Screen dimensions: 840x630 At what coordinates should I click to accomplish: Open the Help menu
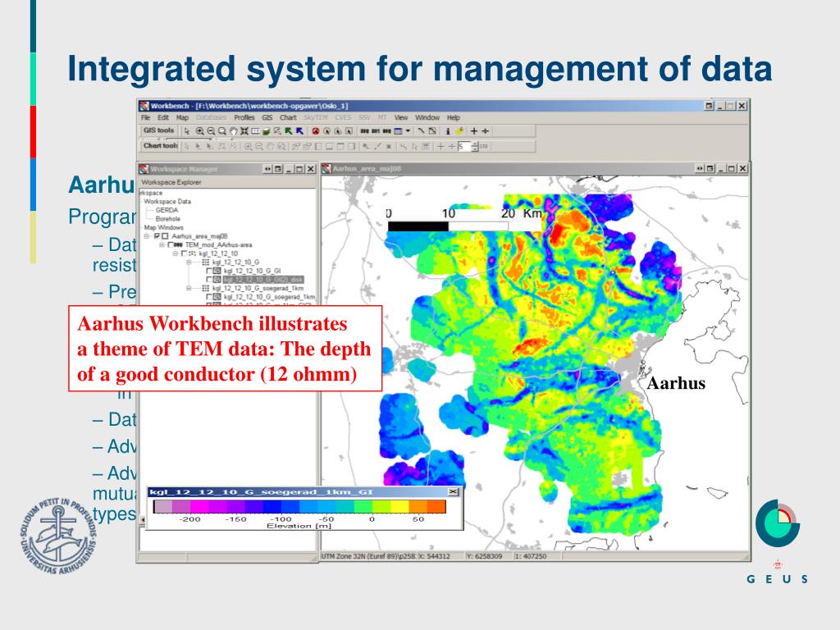[453, 117]
